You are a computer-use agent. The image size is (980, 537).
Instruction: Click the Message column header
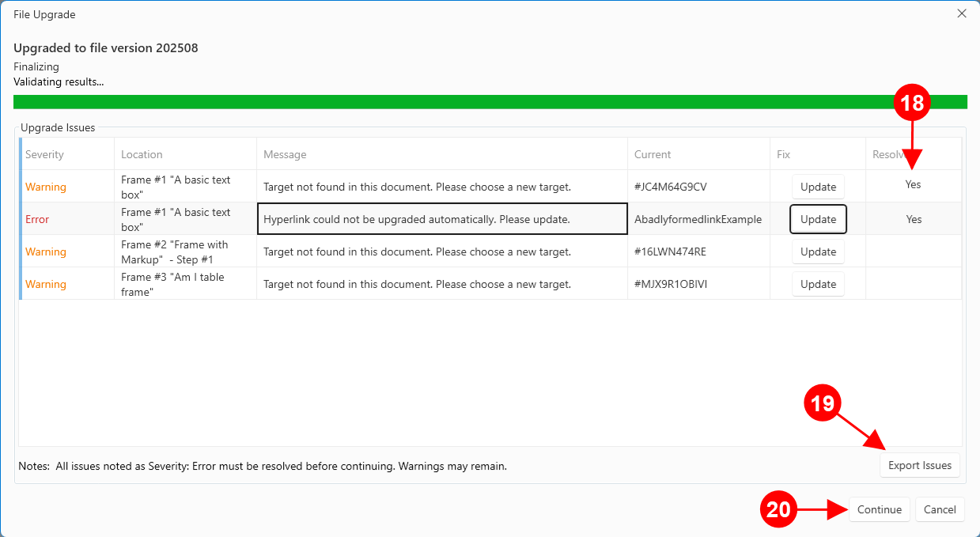click(285, 154)
